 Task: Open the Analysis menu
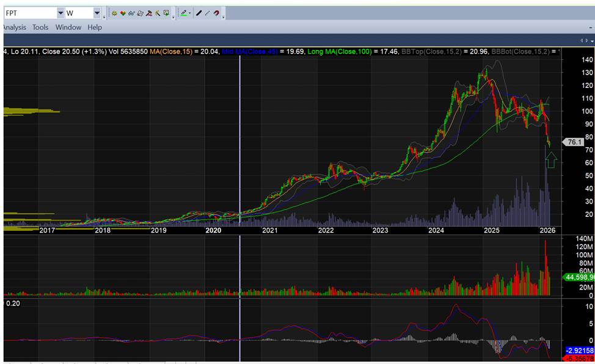pyautogui.click(x=15, y=27)
